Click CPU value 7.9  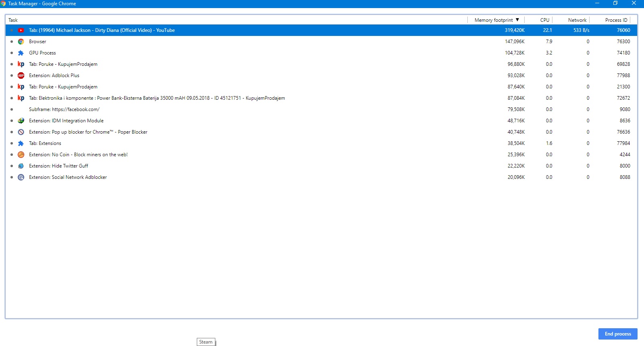click(549, 42)
